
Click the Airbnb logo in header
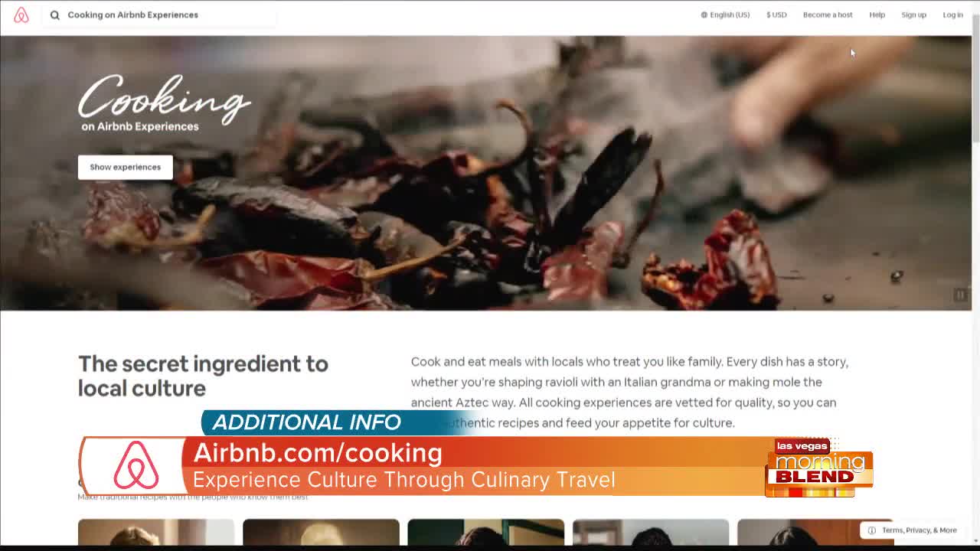point(21,15)
